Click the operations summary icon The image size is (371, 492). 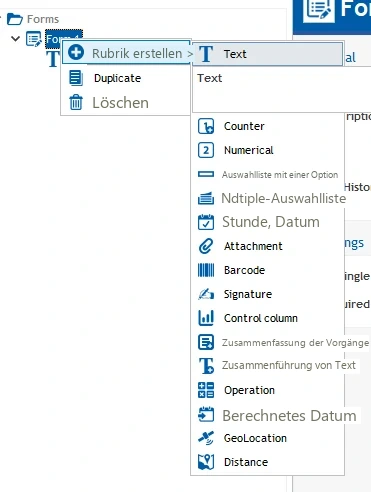pos(206,342)
